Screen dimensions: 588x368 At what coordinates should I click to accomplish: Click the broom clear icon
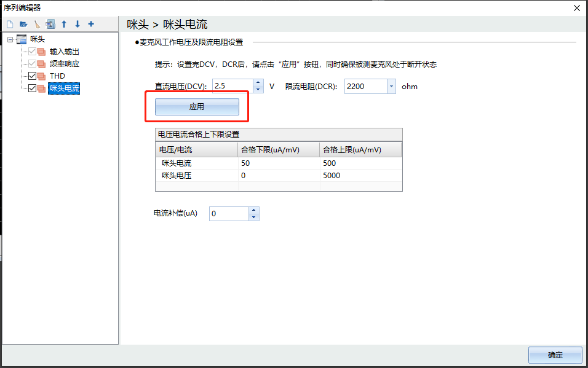click(37, 25)
